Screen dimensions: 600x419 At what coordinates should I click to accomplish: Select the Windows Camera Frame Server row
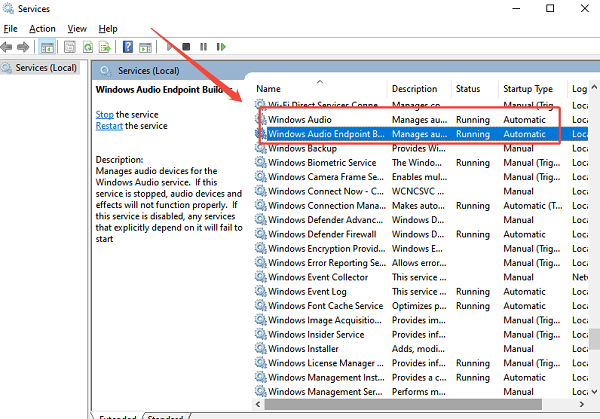[x=421, y=177]
